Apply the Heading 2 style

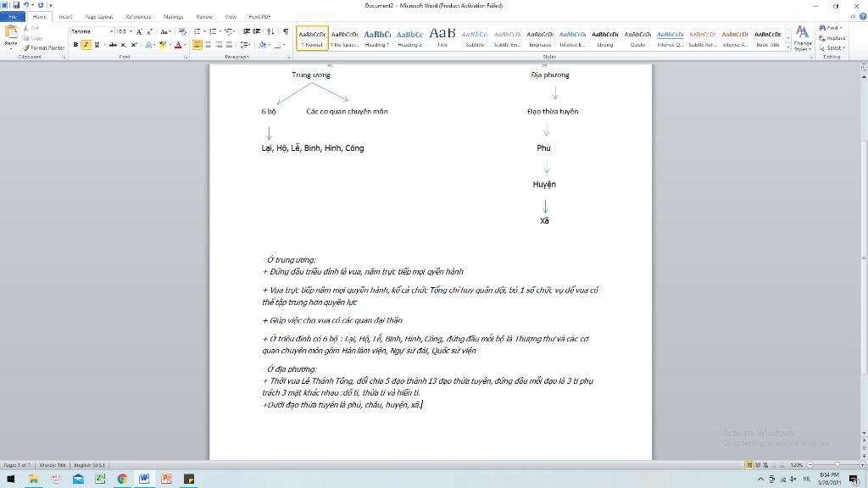tap(409, 37)
